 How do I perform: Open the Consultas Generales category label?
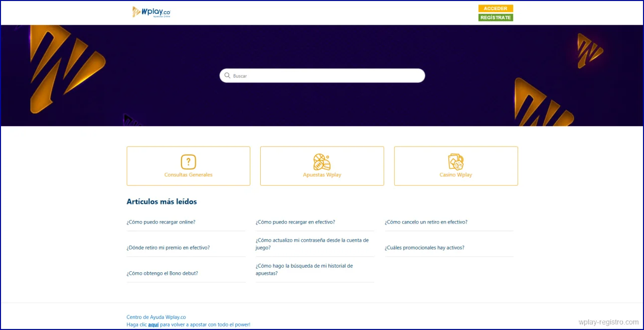[x=189, y=175]
